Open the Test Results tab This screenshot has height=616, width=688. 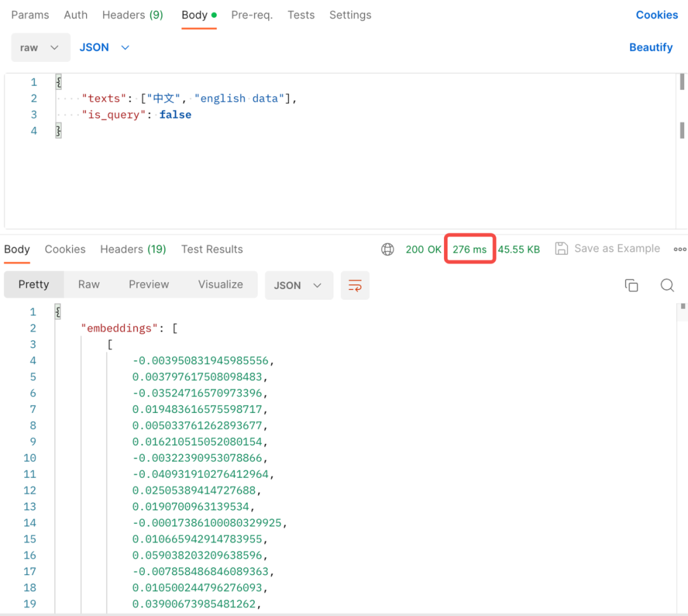tap(212, 249)
